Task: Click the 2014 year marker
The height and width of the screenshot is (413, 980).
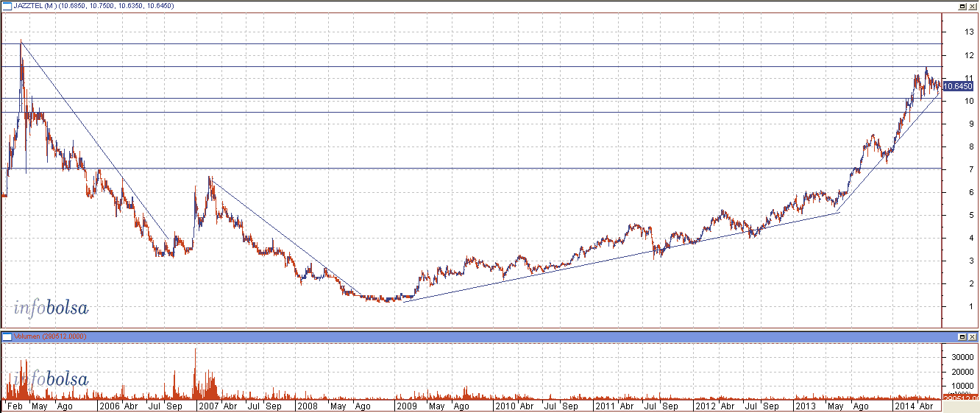Action: tap(904, 406)
